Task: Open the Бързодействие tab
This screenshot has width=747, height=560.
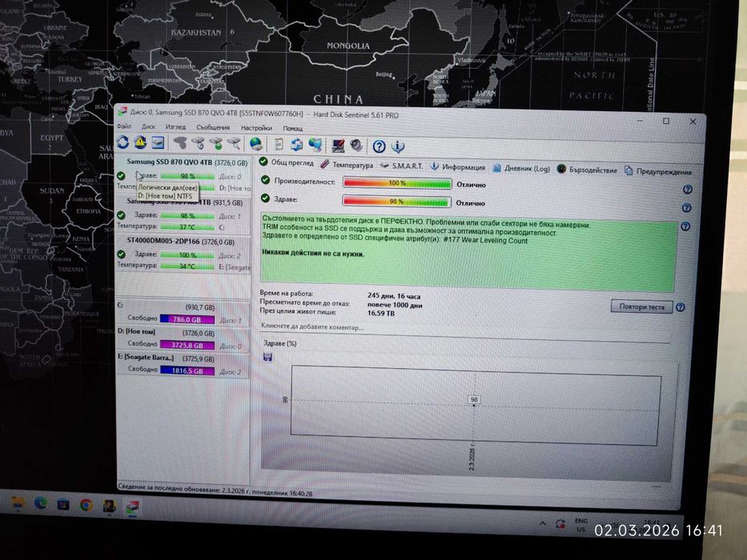Action: click(588, 170)
